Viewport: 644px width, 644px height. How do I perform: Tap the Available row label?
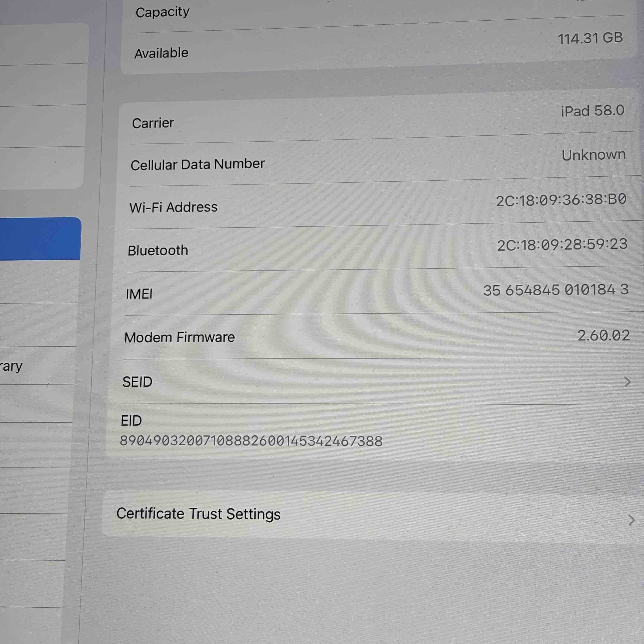tap(161, 53)
